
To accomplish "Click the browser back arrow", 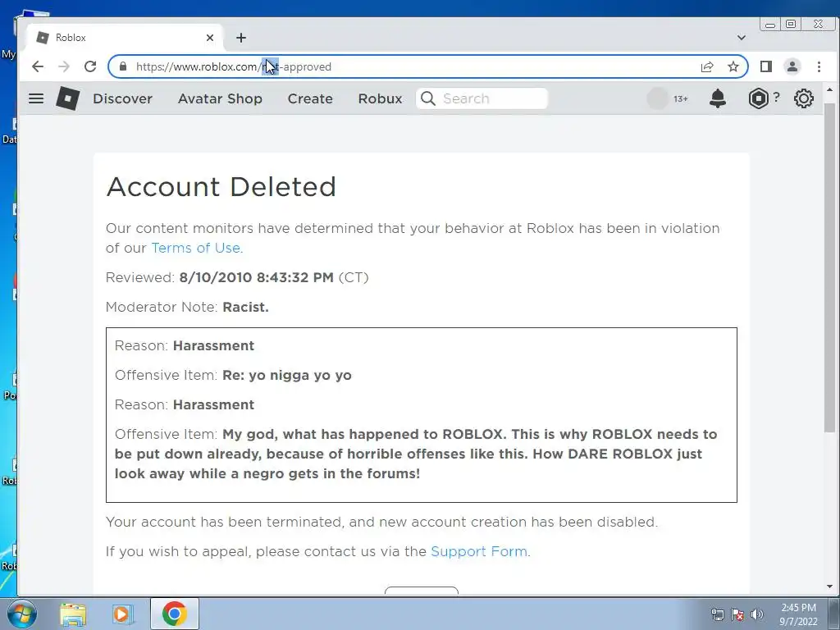I will point(38,66).
